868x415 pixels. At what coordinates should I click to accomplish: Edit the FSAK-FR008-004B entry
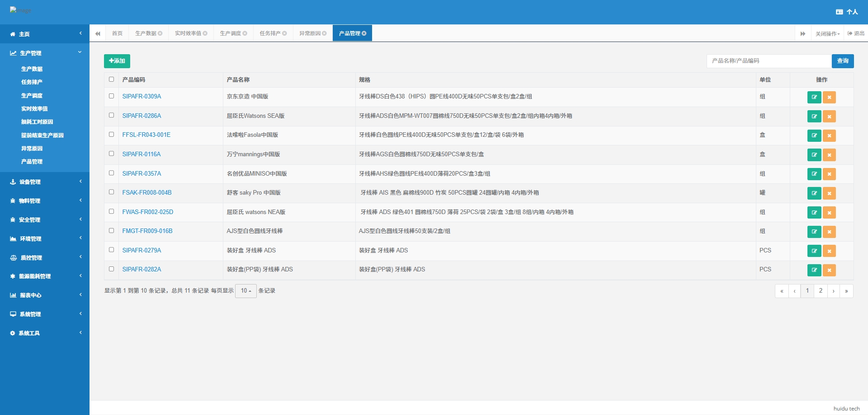point(814,193)
